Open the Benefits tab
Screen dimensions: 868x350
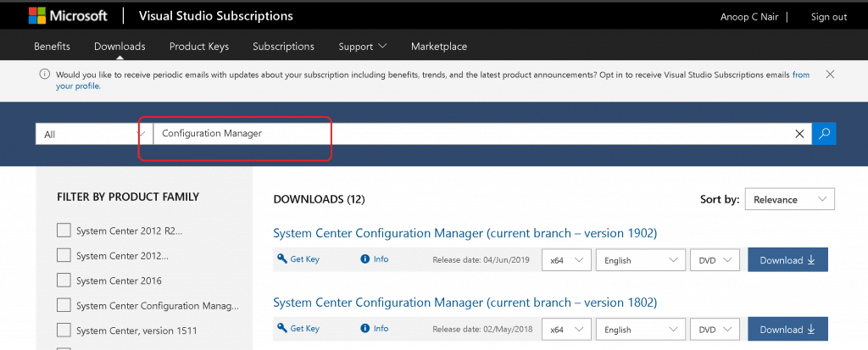pyautogui.click(x=52, y=47)
